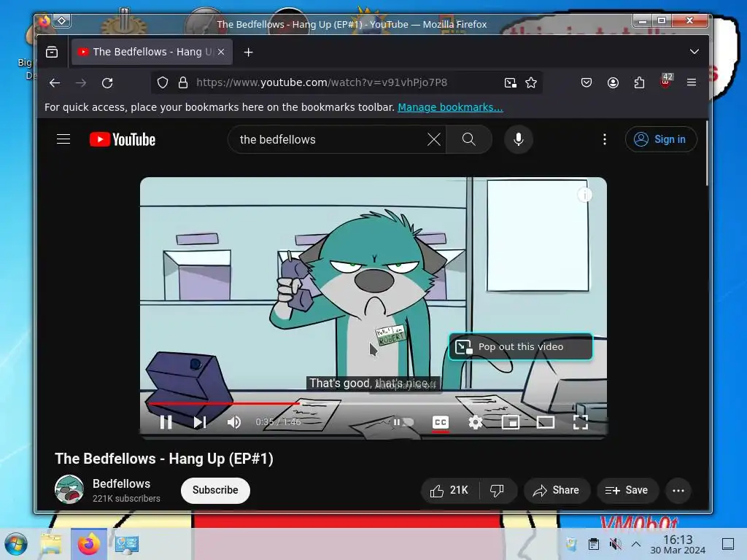Save the video to a playlist
747x560 pixels.
click(628, 491)
